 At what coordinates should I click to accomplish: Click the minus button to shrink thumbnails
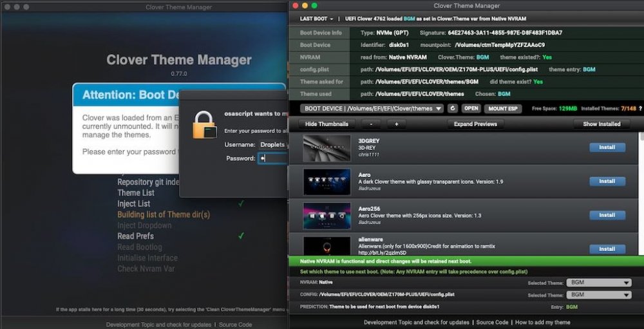[371, 124]
